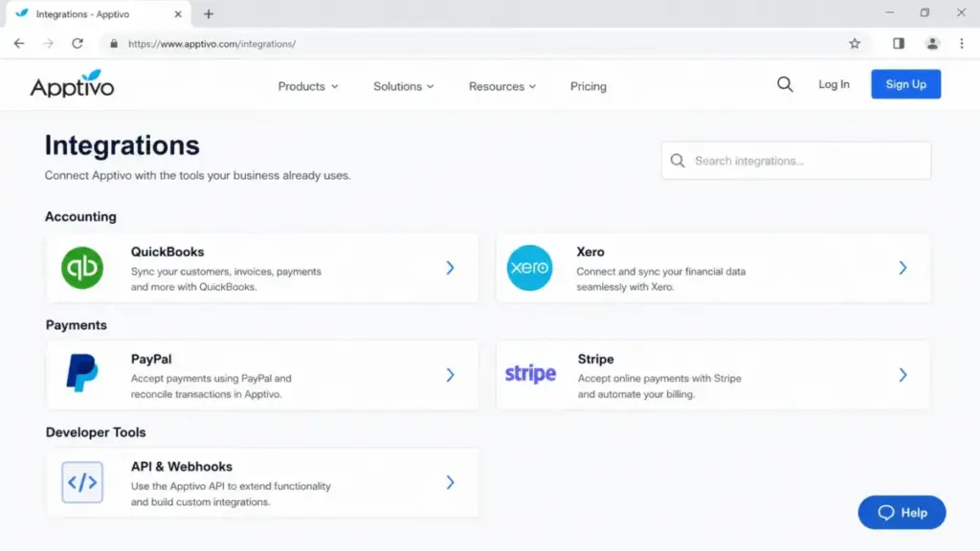This screenshot has height=551, width=980.
Task: Bookmark this page with the star icon
Action: (x=855, y=44)
